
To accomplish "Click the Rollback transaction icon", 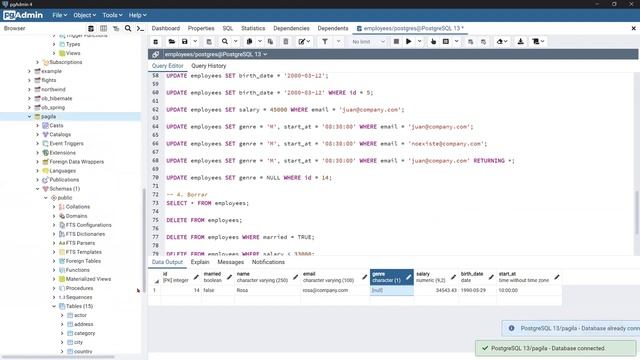I will coord(484,42).
